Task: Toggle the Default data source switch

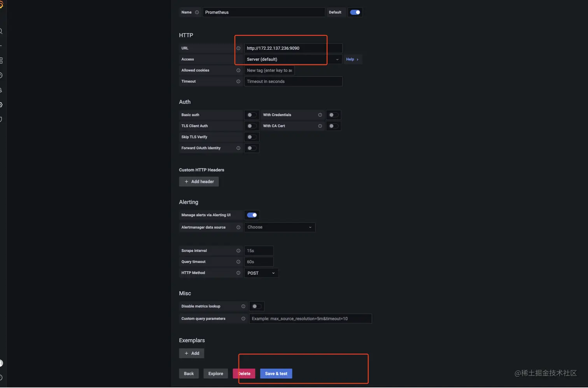Action: coord(355,12)
